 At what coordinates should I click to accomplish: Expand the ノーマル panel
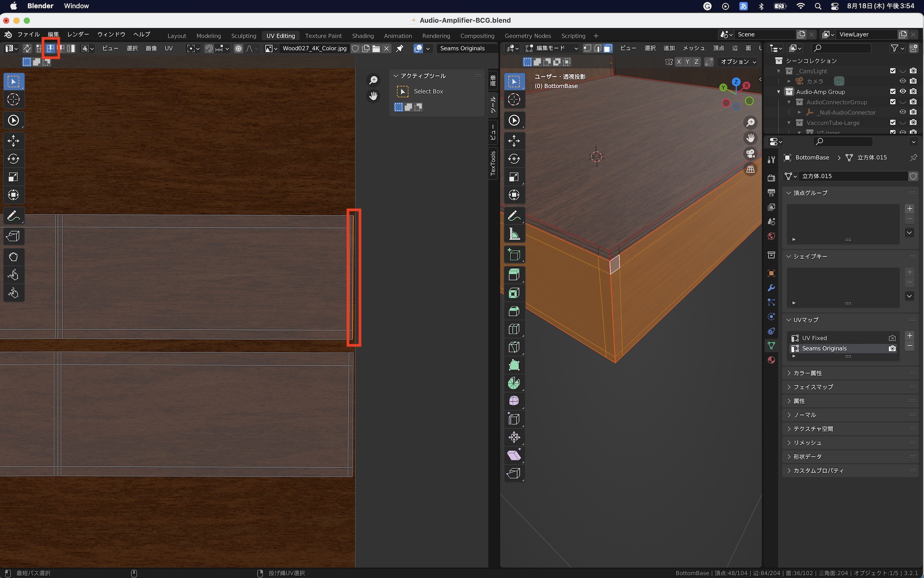click(x=804, y=415)
